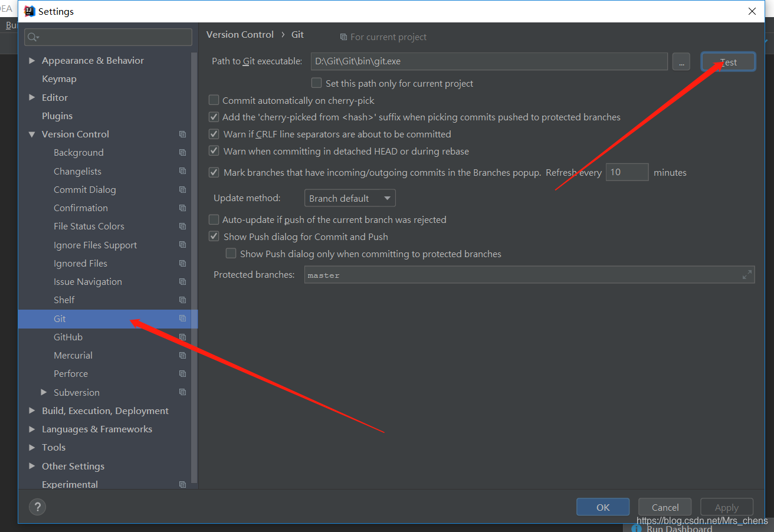Click the Protected branches master field
Screen dimensions: 774x532
point(529,275)
